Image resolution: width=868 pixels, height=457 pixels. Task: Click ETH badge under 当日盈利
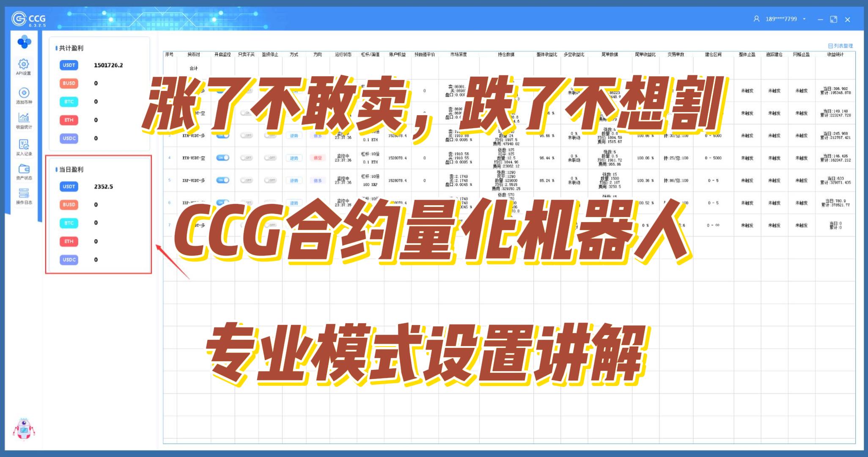click(x=69, y=242)
